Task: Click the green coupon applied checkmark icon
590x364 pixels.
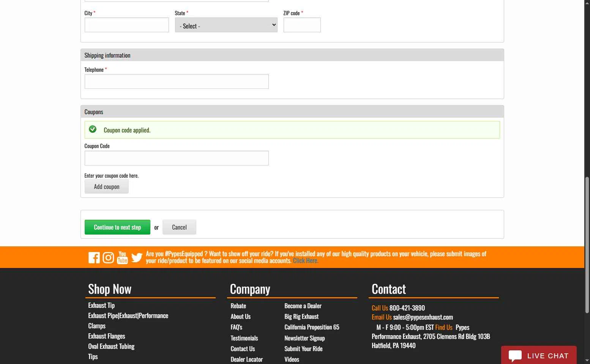Action: (x=93, y=129)
